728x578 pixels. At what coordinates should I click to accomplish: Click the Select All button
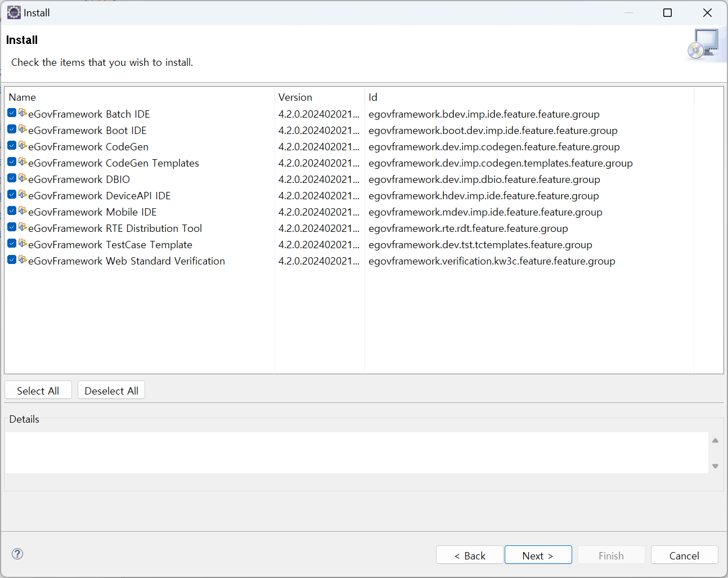coord(38,391)
